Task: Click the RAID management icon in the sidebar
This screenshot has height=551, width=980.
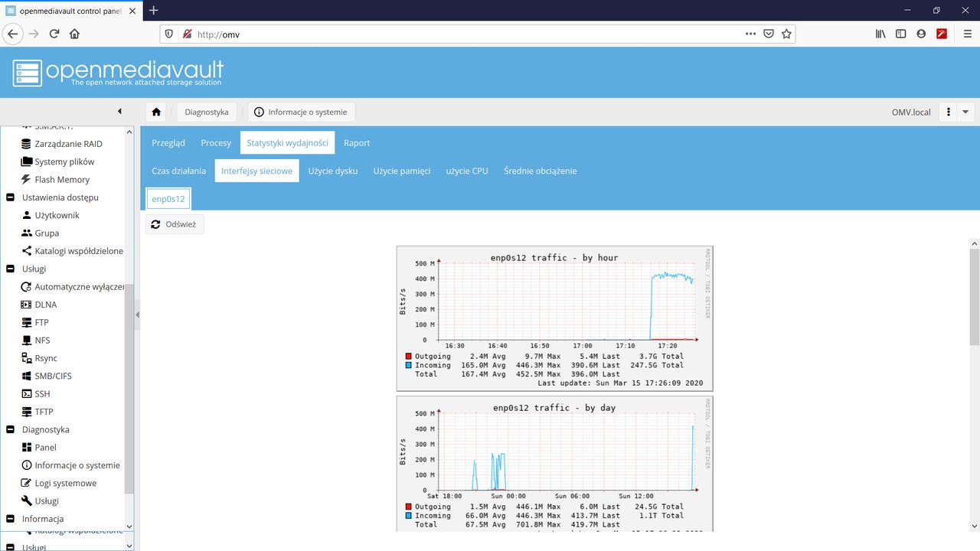Action: click(x=27, y=144)
